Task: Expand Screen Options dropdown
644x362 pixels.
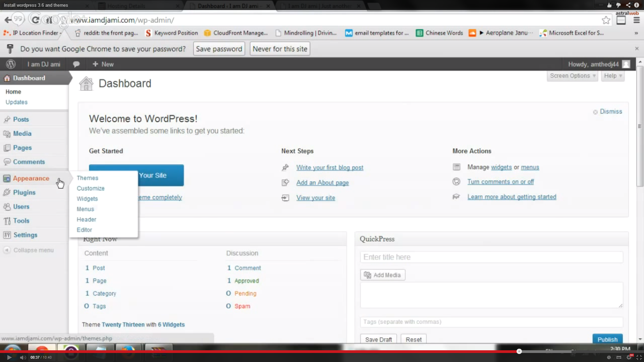Action: point(572,76)
